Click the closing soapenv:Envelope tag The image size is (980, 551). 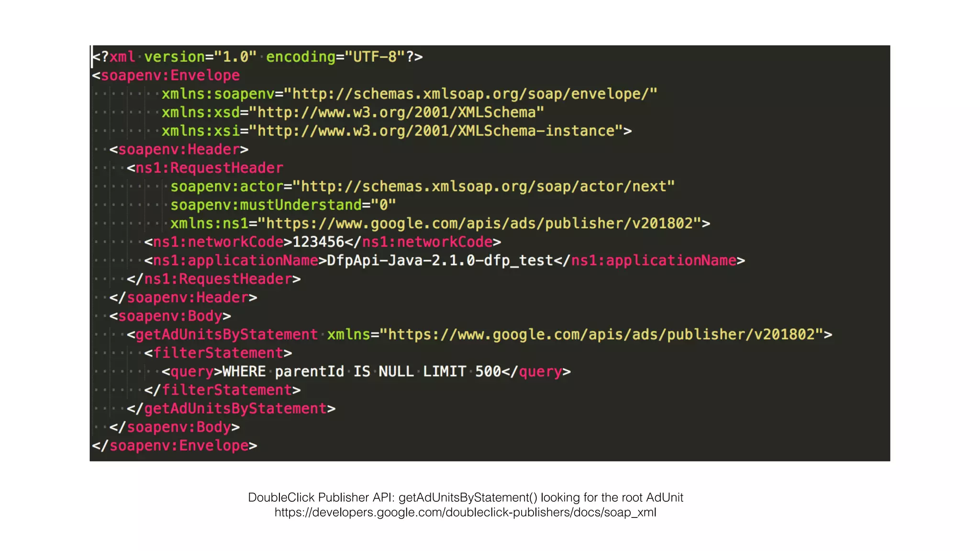click(175, 446)
